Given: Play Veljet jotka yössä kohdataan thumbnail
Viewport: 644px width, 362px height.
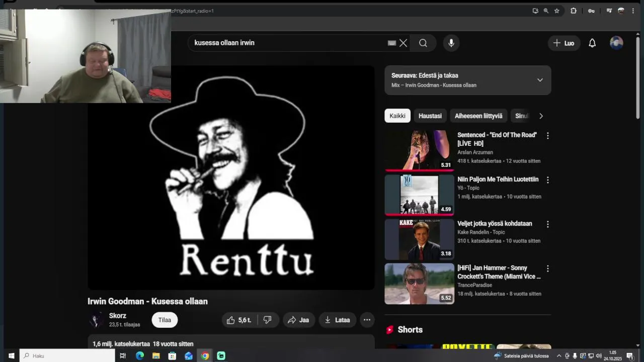Looking at the screenshot, I should 419,239.
